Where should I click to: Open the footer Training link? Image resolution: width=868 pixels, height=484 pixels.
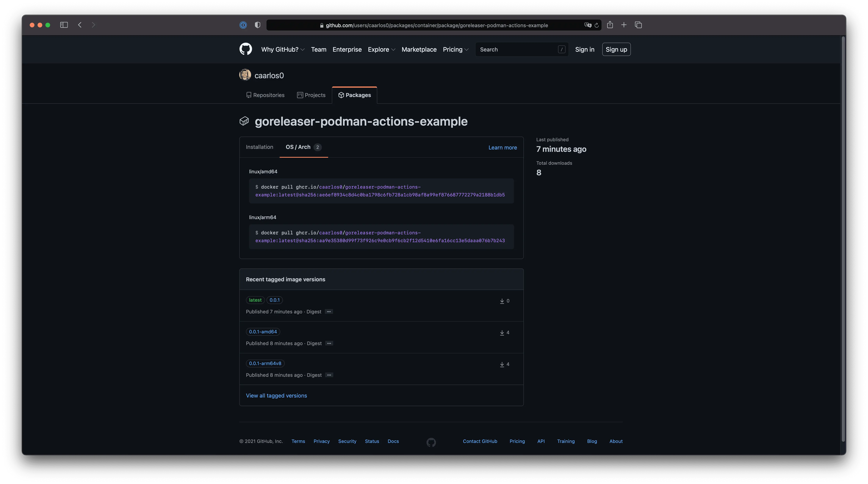(566, 441)
